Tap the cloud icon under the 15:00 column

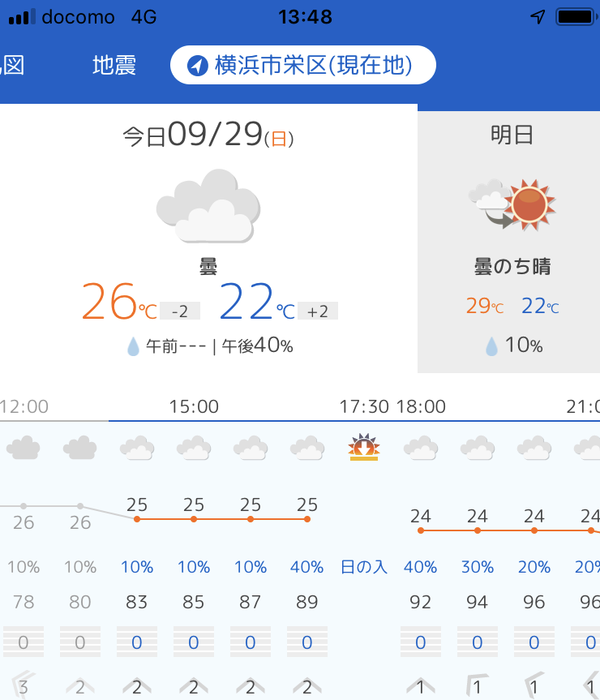[x=194, y=448]
